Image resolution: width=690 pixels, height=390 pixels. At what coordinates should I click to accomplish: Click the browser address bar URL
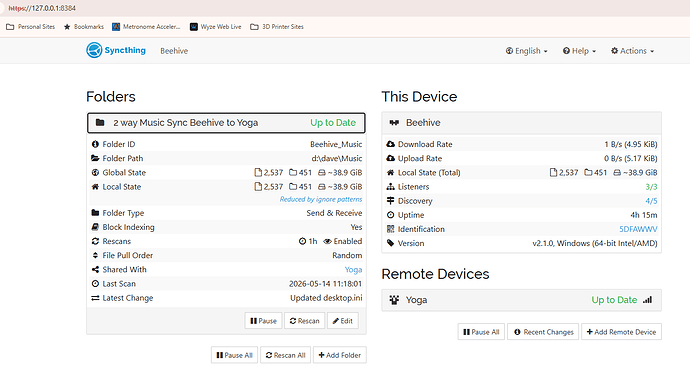tap(42, 8)
